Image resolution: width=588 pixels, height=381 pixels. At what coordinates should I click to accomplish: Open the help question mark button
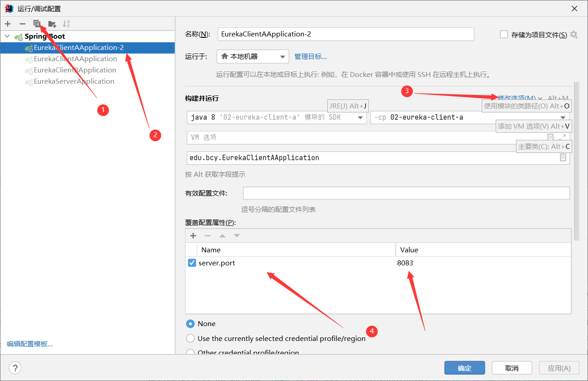(x=15, y=368)
